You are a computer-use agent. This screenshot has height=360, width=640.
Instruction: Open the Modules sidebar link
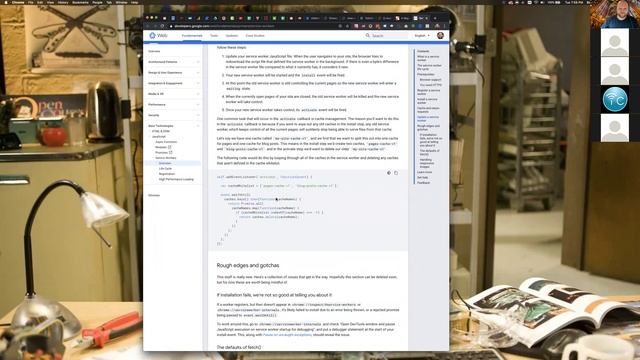point(162,147)
